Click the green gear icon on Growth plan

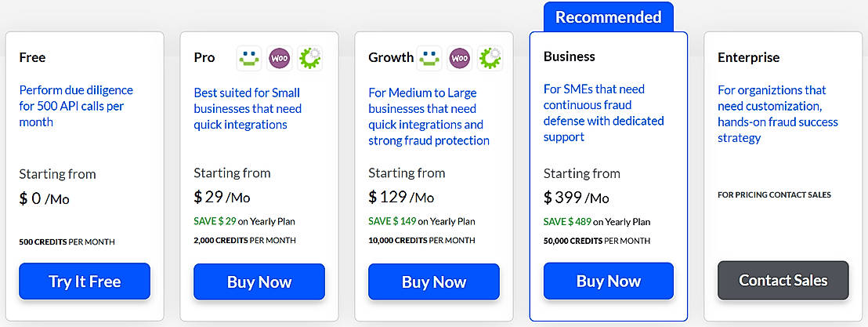(490, 57)
